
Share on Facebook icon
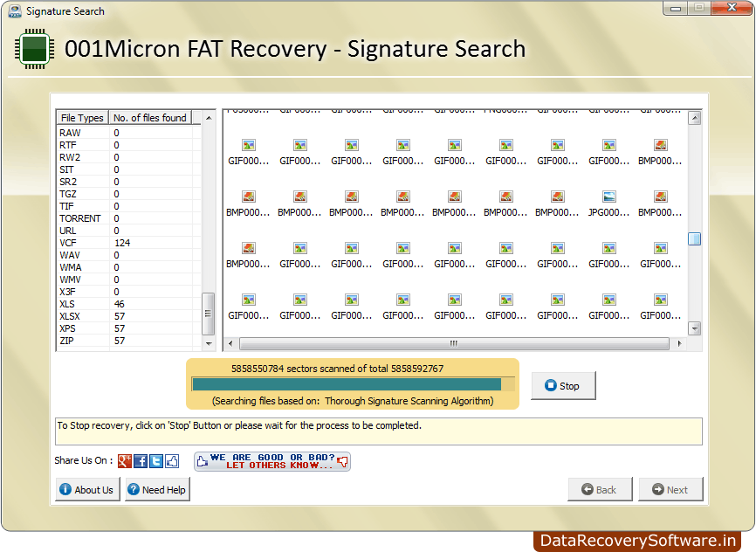click(141, 461)
